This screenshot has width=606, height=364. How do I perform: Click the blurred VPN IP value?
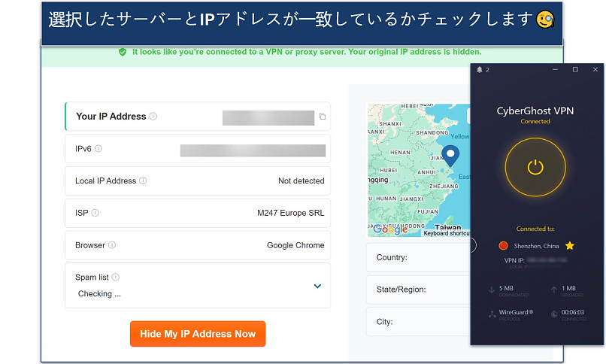coord(547,260)
